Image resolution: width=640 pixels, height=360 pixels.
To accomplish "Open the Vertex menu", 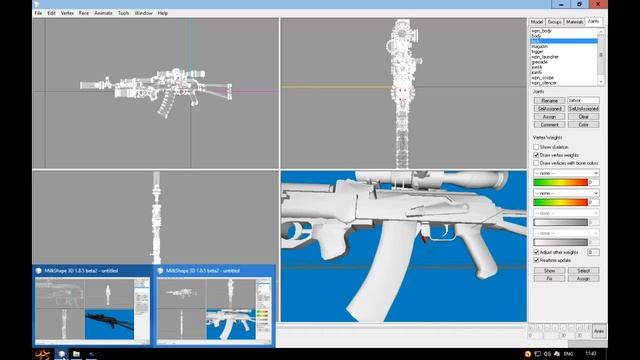I will [x=67, y=13].
